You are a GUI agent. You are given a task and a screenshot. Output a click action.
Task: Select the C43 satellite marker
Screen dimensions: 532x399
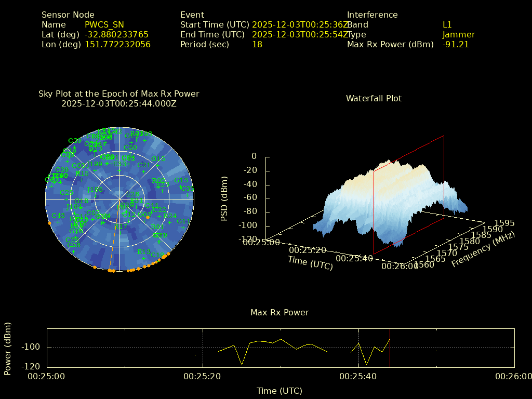pos(58,222)
